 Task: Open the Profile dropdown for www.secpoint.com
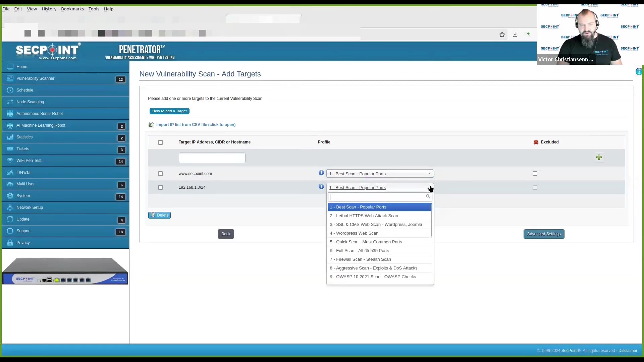[x=380, y=174]
